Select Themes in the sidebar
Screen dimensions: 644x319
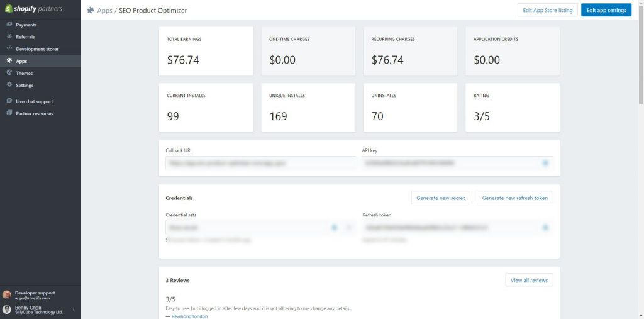click(40, 73)
